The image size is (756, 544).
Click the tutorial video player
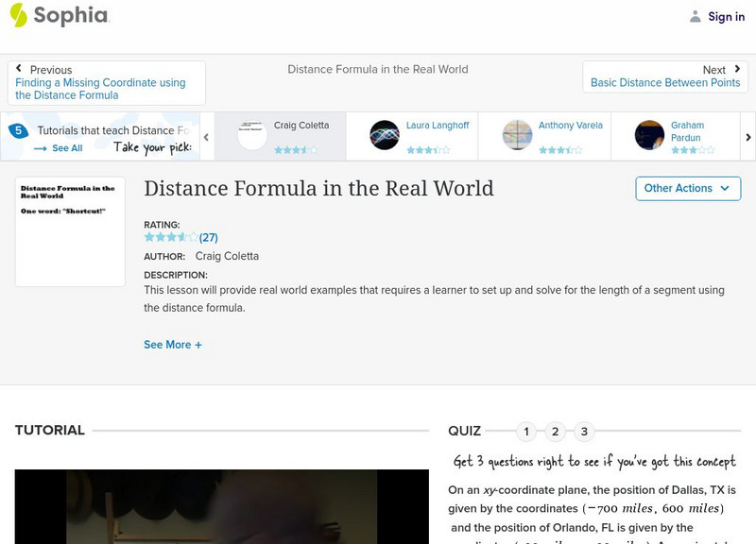coord(221,506)
